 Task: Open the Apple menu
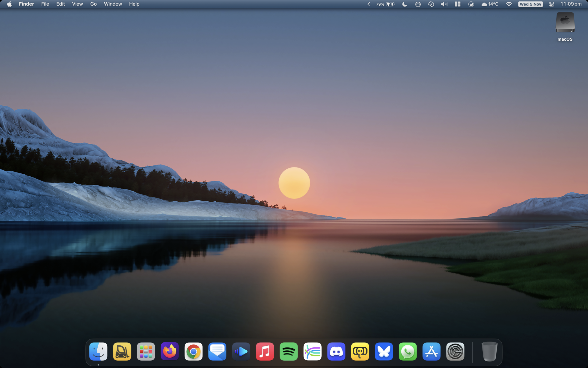(x=9, y=4)
